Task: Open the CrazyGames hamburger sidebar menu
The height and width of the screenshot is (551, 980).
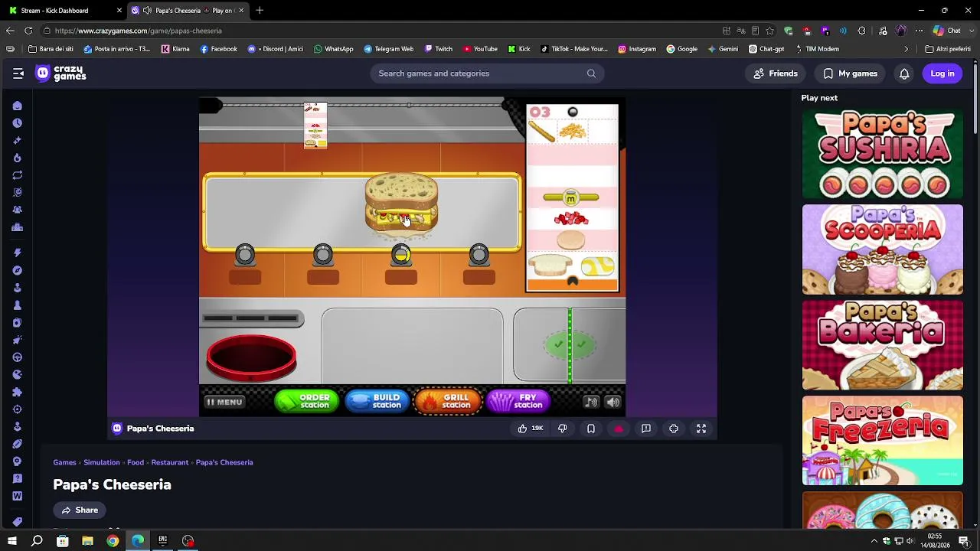Action: [18, 73]
